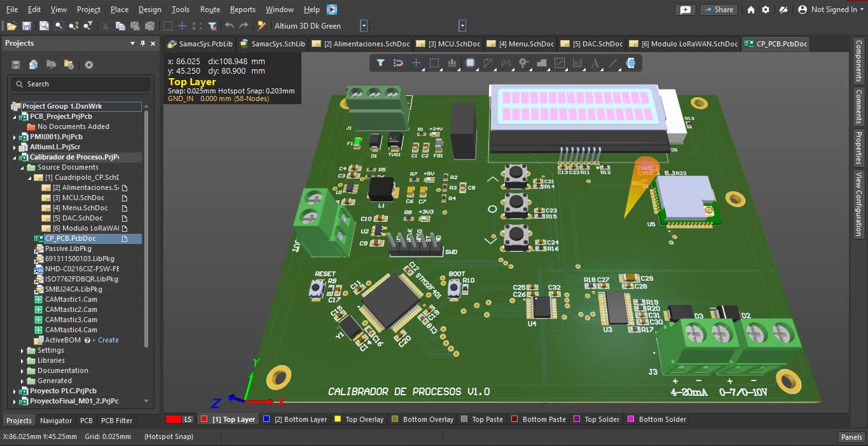Open the Route menu
868x446 pixels.
[x=210, y=10]
